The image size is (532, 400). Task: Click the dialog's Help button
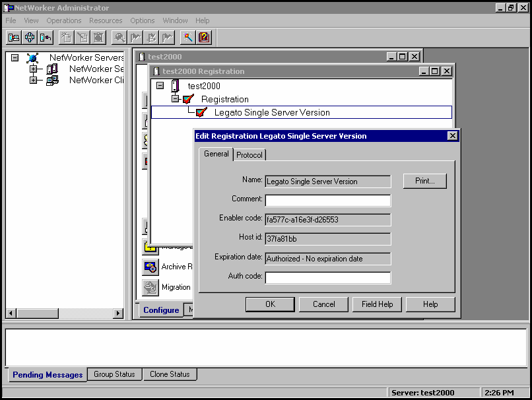[430, 304]
